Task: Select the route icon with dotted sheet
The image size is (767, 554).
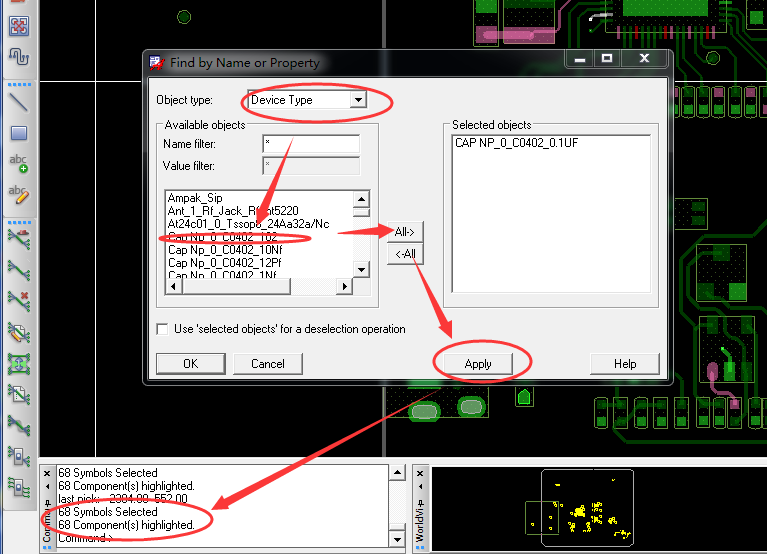Action: (x=19, y=394)
